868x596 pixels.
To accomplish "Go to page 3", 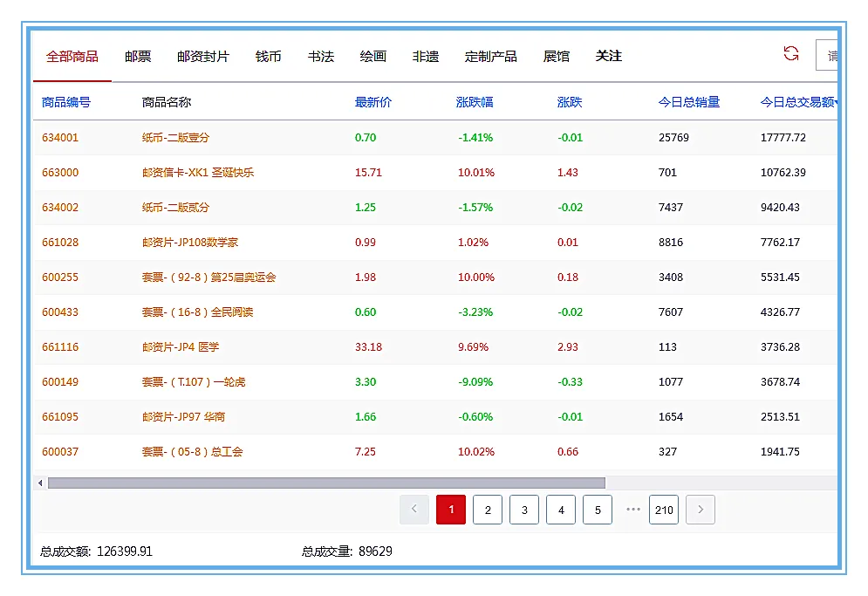I will click(x=524, y=510).
